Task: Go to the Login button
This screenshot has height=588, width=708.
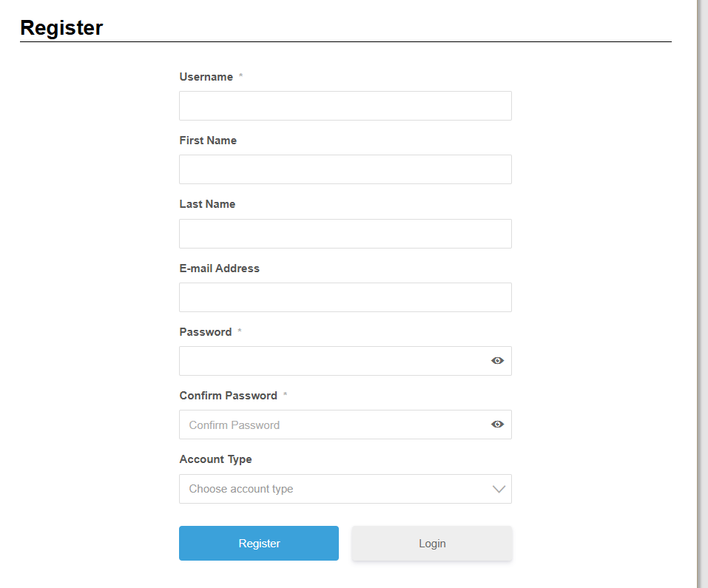Action: [432, 544]
